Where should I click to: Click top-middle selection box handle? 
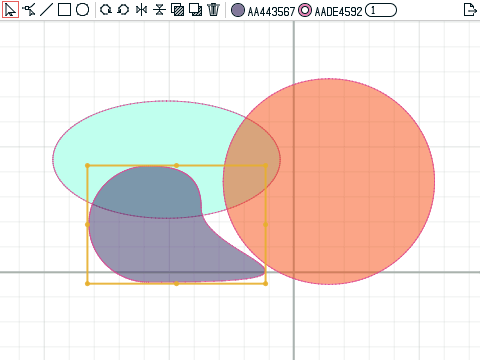pyautogui.click(x=176, y=165)
